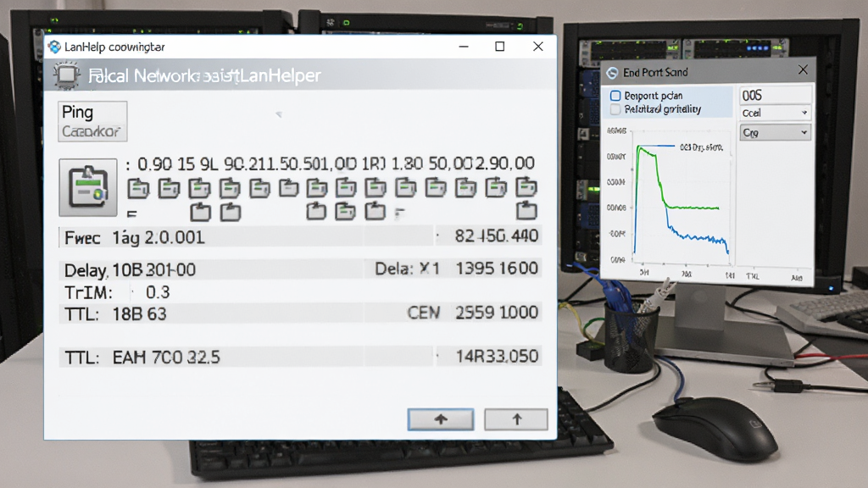The height and width of the screenshot is (488, 868).
Task: Click the blue line in the chart
Action: pyautogui.click(x=698, y=237)
